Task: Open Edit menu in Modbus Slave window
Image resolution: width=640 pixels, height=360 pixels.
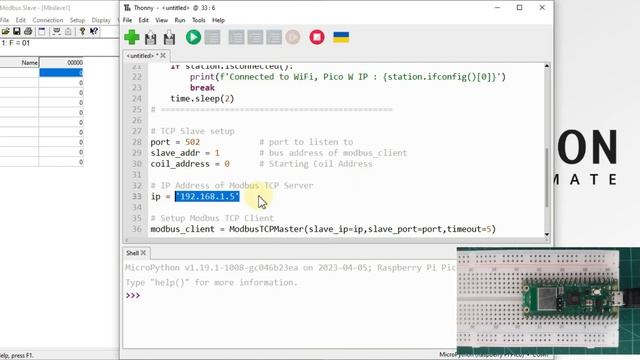Action: click(20, 20)
